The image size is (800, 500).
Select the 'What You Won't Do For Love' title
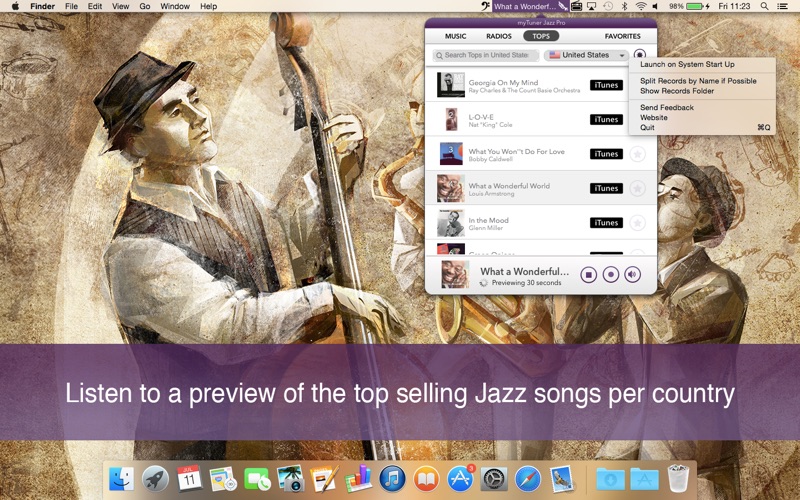[x=516, y=151]
